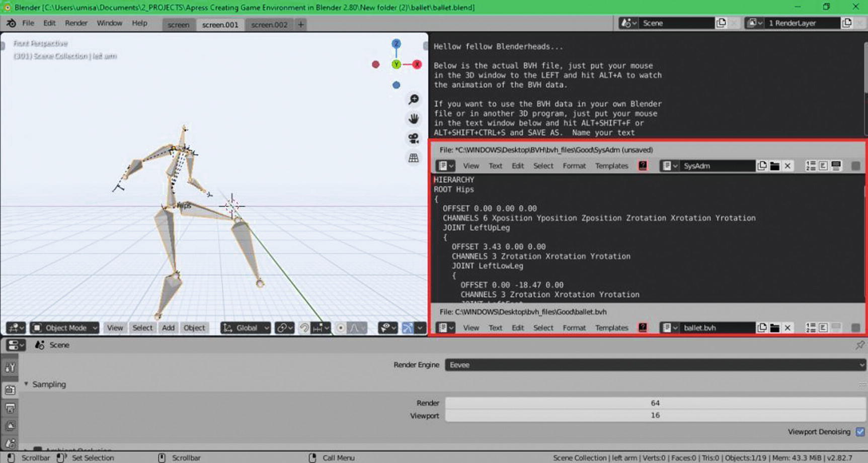Viewport: 868px width, 463px height.
Task: Toggle proportional editing in the viewport header
Action: (x=341, y=328)
